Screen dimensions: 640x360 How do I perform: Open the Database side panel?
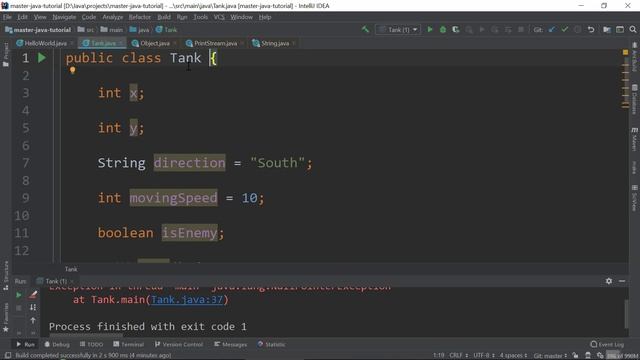(x=634, y=99)
